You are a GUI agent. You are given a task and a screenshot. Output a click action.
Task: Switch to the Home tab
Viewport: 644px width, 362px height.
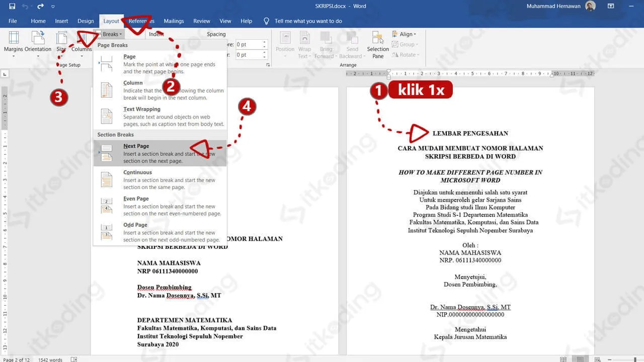38,21
